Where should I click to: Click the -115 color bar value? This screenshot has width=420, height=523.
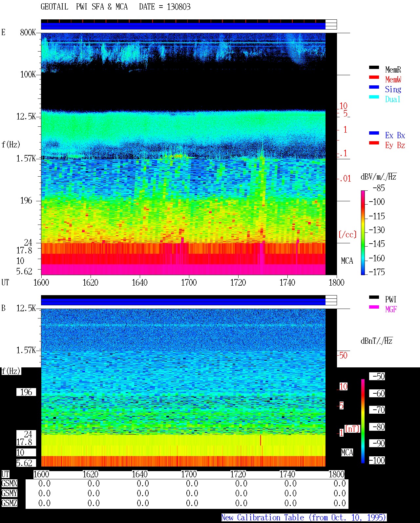pos(377,216)
